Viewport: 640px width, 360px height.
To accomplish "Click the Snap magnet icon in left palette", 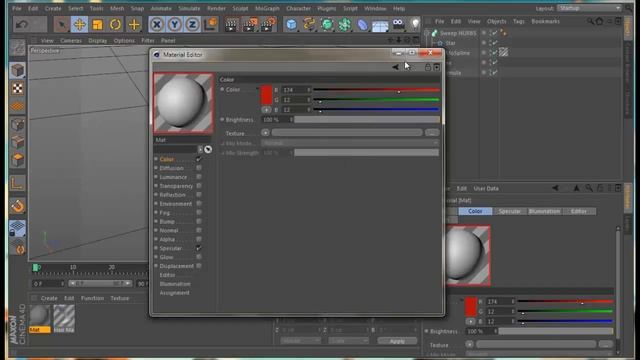I will [18, 206].
